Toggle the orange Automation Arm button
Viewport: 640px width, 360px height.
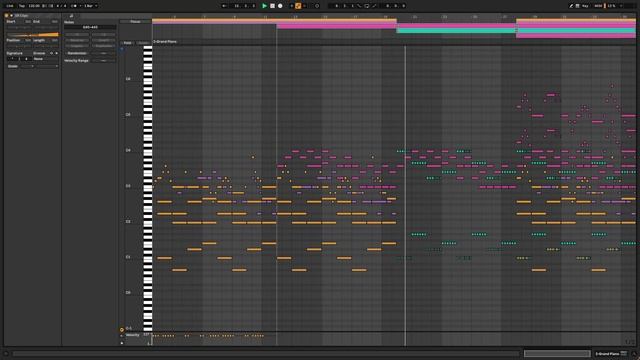point(298,6)
